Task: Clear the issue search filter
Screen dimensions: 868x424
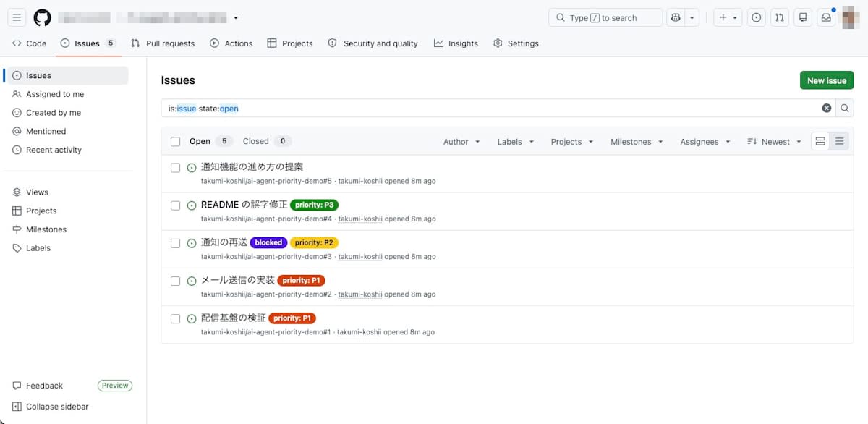Action: click(827, 109)
